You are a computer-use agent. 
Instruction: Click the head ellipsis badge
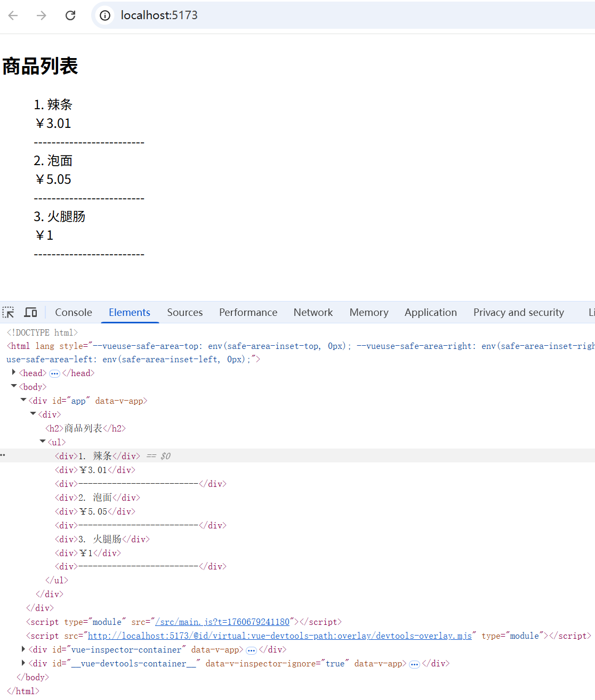coord(54,373)
